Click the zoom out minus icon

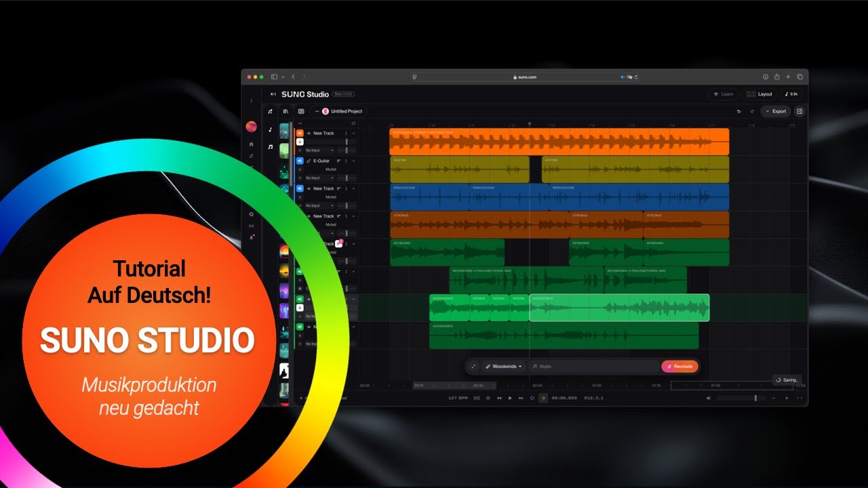774,398
